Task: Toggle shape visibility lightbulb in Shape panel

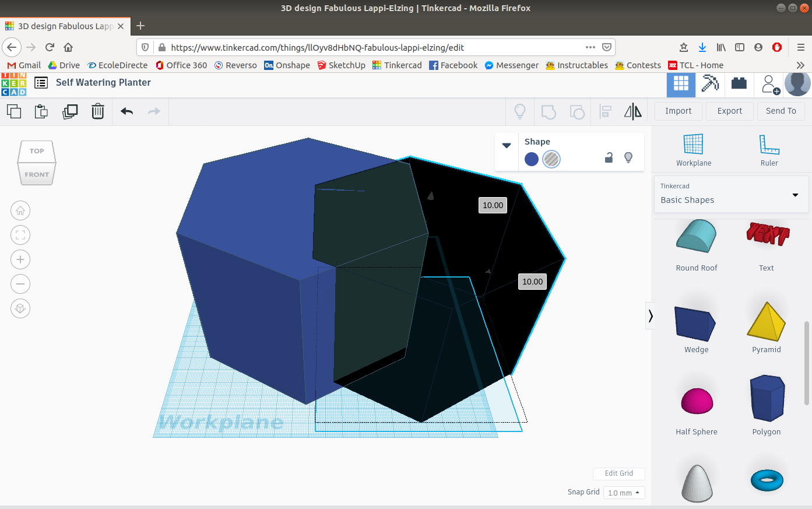Action: point(628,157)
